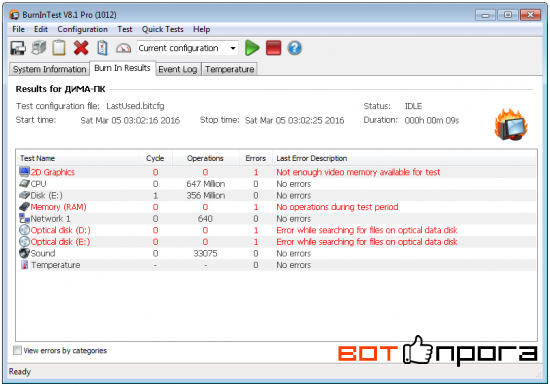Click the Test Name column header
550x386 pixels.
[x=77, y=158]
